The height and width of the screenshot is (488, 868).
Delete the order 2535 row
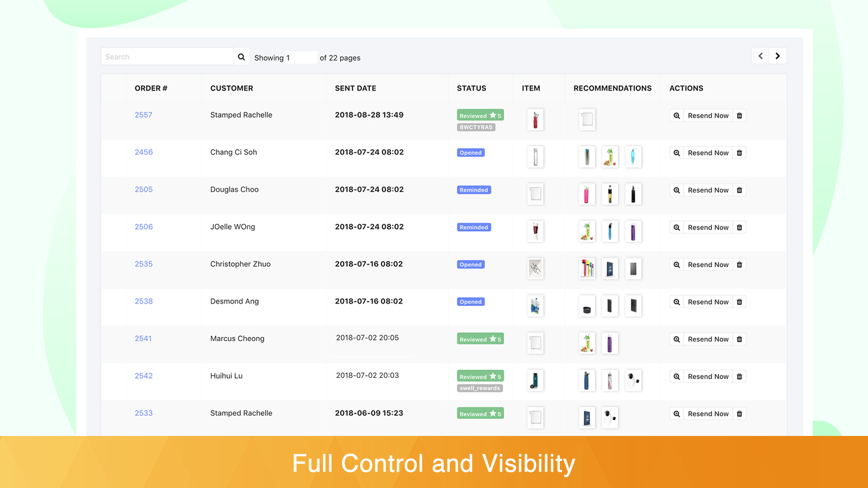point(739,265)
